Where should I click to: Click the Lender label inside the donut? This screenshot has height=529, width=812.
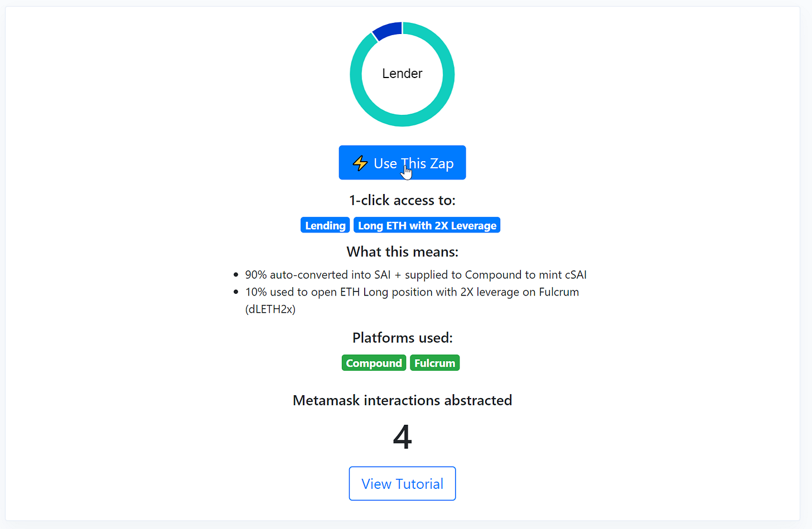point(402,74)
